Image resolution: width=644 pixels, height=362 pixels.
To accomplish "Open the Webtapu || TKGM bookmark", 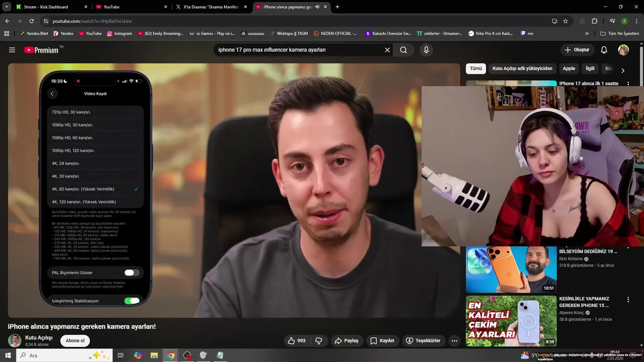I will pyautogui.click(x=289, y=34).
